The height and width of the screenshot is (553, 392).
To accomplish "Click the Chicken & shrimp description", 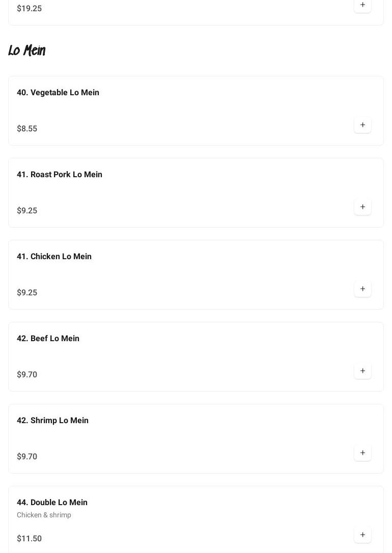I will pyautogui.click(x=44, y=515).
